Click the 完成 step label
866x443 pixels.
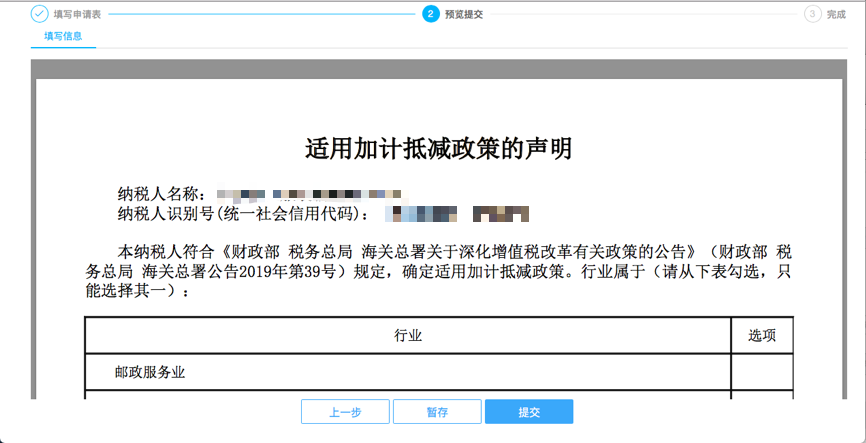[x=836, y=15]
